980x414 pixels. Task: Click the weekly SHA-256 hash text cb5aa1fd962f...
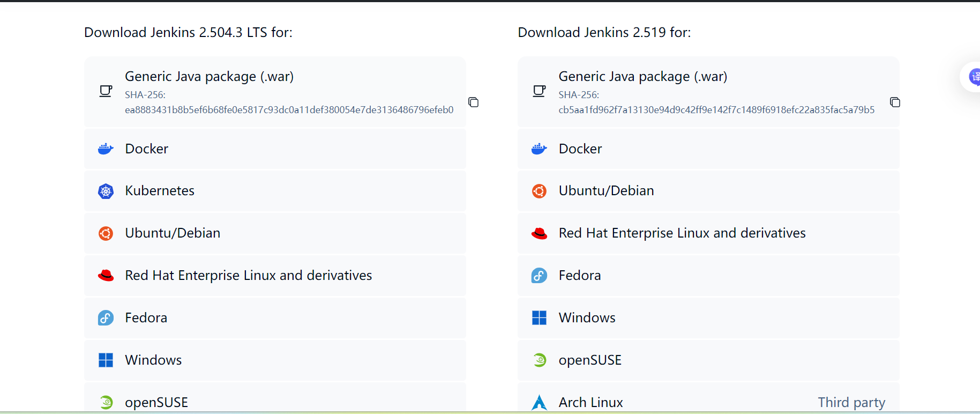(716, 110)
